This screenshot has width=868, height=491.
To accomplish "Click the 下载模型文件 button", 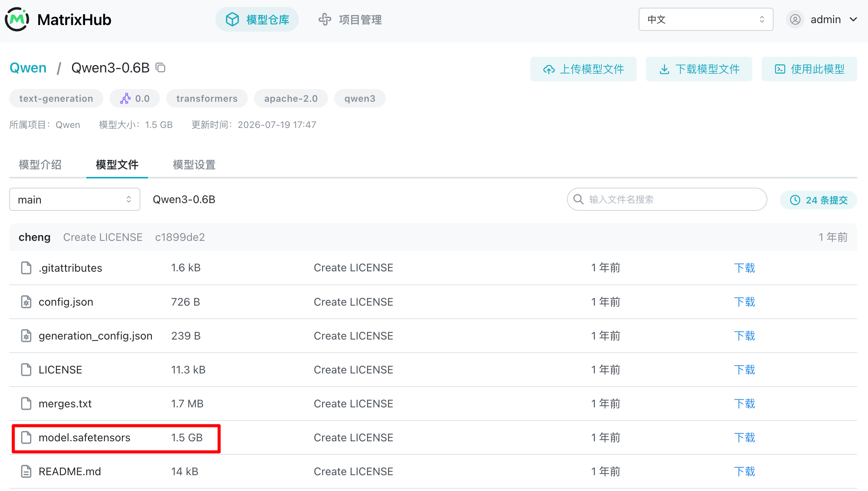I will tap(699, 69).
